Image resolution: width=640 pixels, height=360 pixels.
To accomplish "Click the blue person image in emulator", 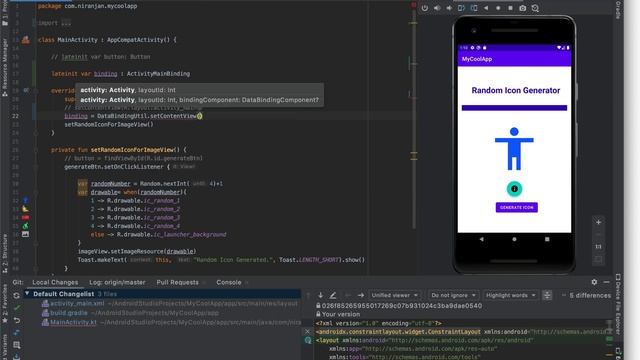I will (514, 149).
